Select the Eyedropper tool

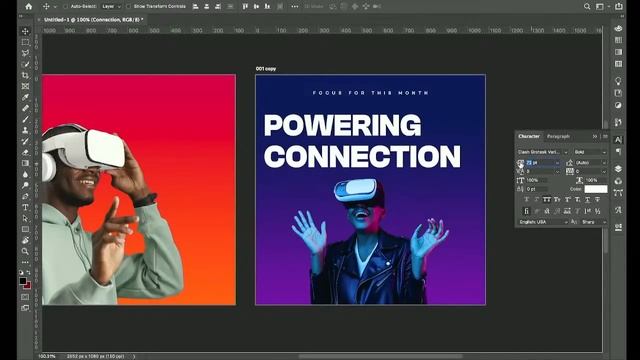click(x=25, y=97)
